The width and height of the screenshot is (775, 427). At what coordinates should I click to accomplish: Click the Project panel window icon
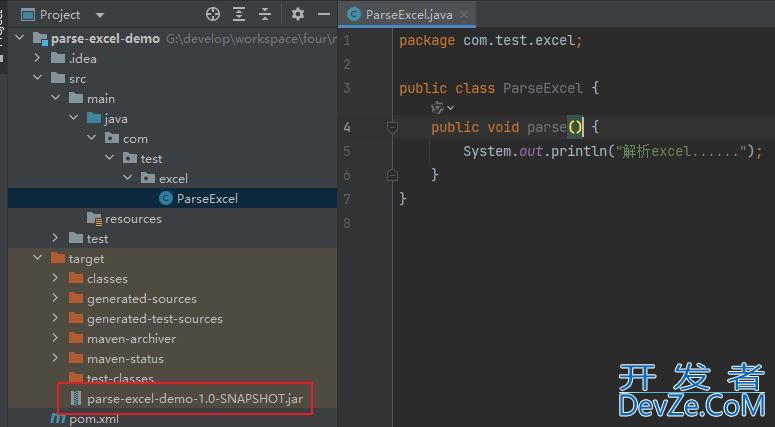pos(28,15)
